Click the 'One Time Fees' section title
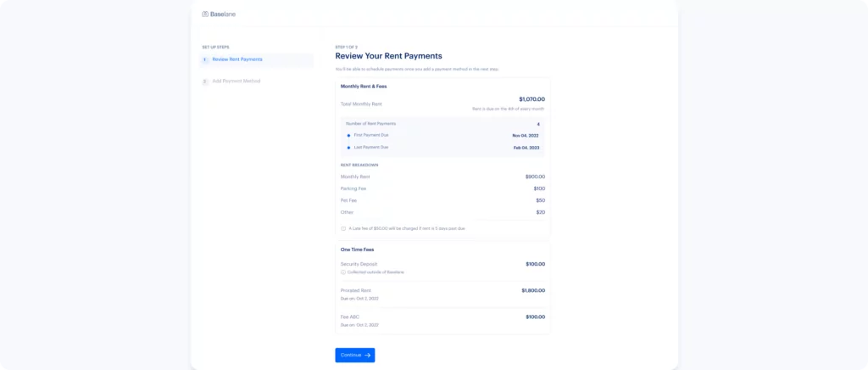 (357, 249)
